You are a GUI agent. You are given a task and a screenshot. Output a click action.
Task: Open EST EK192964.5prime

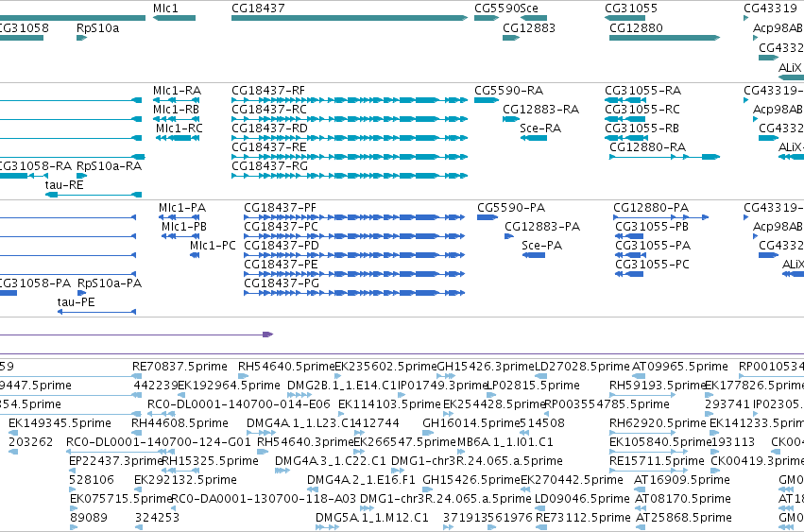[229, 386]
